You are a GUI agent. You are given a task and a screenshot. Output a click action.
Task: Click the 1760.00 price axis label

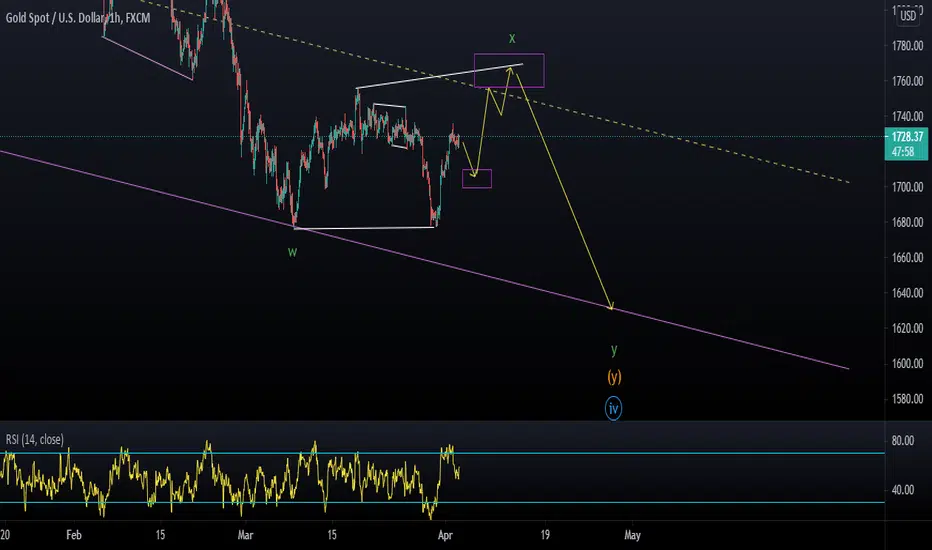point(908,81)
